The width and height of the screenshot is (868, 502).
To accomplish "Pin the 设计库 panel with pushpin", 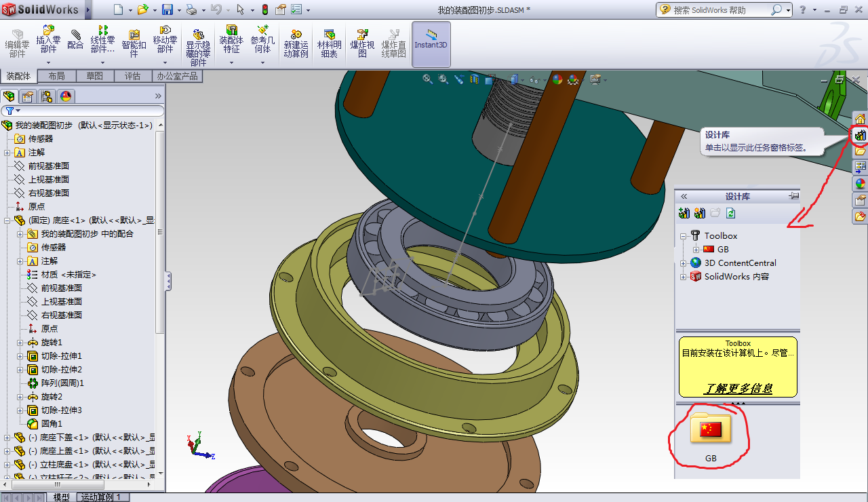I will pyautogui.click(x=793, y=196).
